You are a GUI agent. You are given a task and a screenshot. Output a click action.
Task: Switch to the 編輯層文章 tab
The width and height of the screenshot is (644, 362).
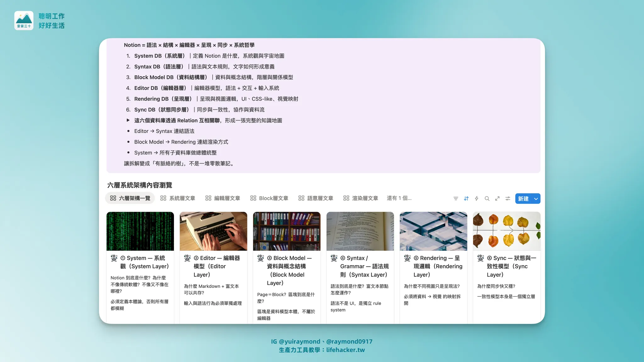tap(226, 198)
